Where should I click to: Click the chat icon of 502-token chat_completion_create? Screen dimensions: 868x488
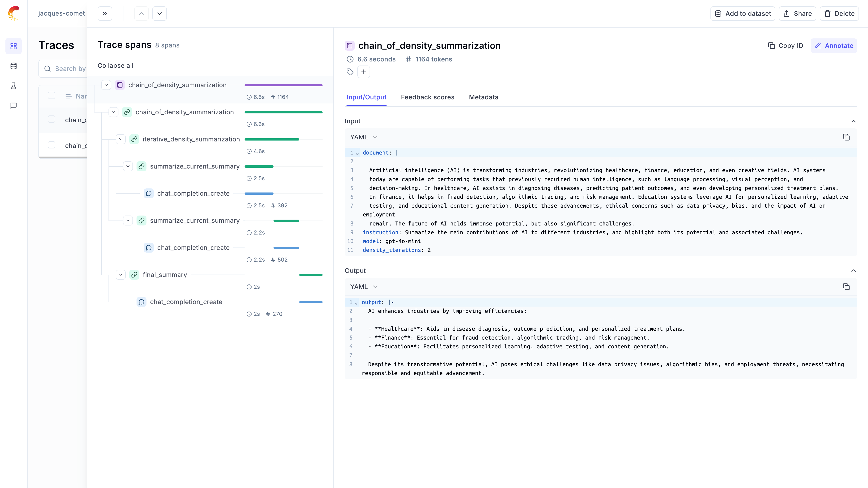coord(149,248)
